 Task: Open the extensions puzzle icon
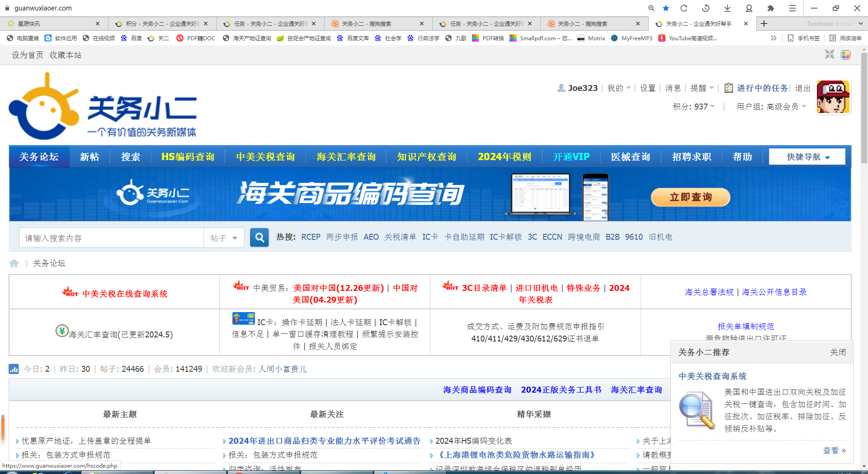771,8
